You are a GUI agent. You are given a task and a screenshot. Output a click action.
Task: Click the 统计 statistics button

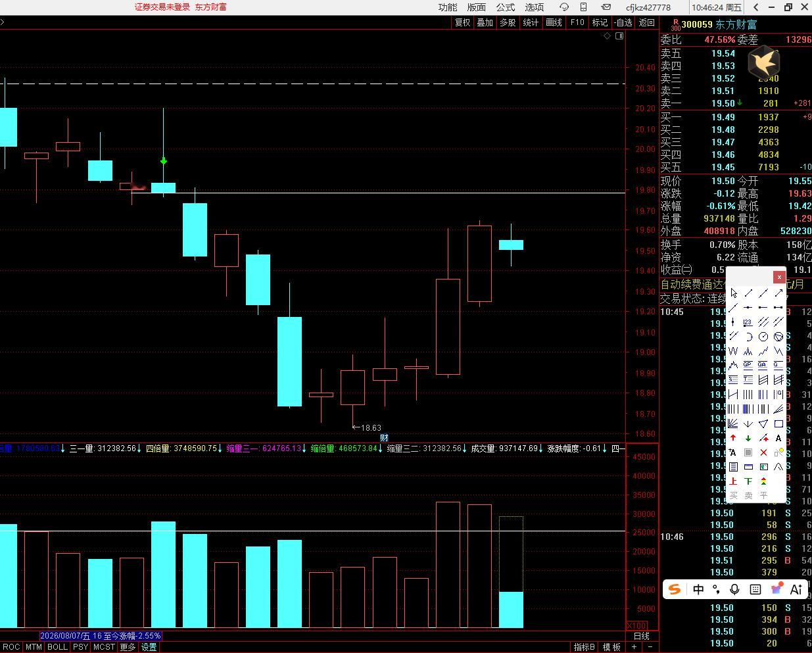point(531,22)
